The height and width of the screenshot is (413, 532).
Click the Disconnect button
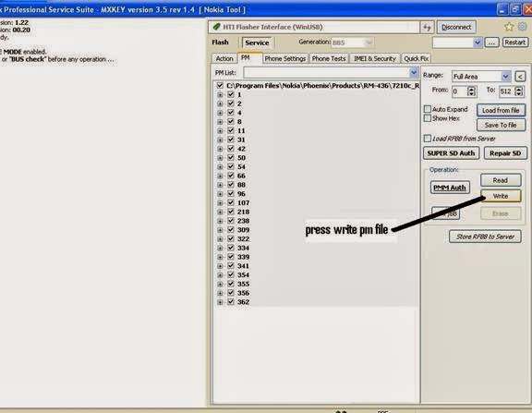coord(456,27)
